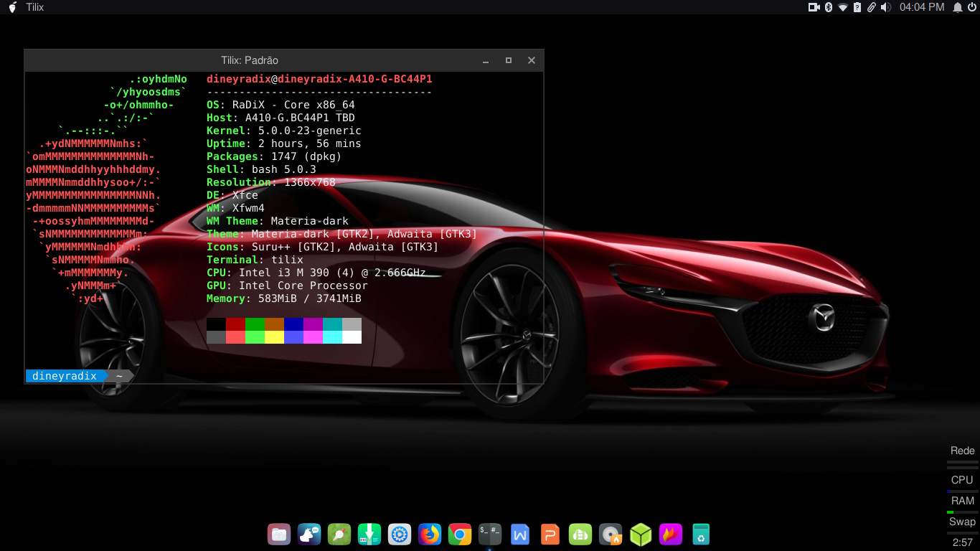The height and width of the screenshot is (551, 980).
Task: Show notifications via the bell icon
Action: click(957, 7)
